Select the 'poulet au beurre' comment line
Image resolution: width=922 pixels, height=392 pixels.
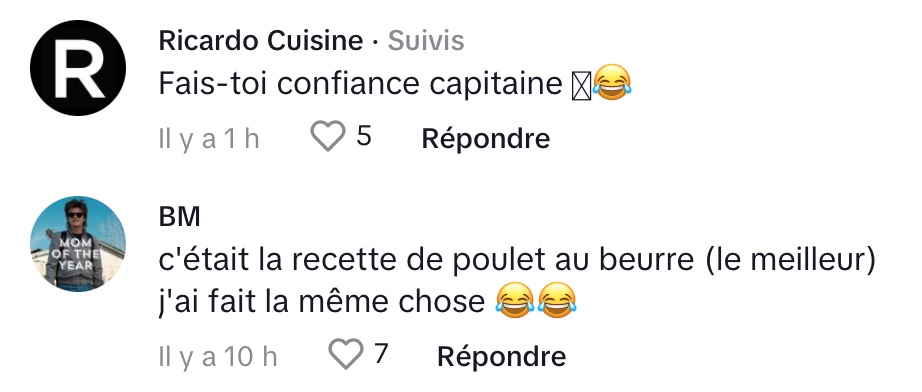point(517,260)
